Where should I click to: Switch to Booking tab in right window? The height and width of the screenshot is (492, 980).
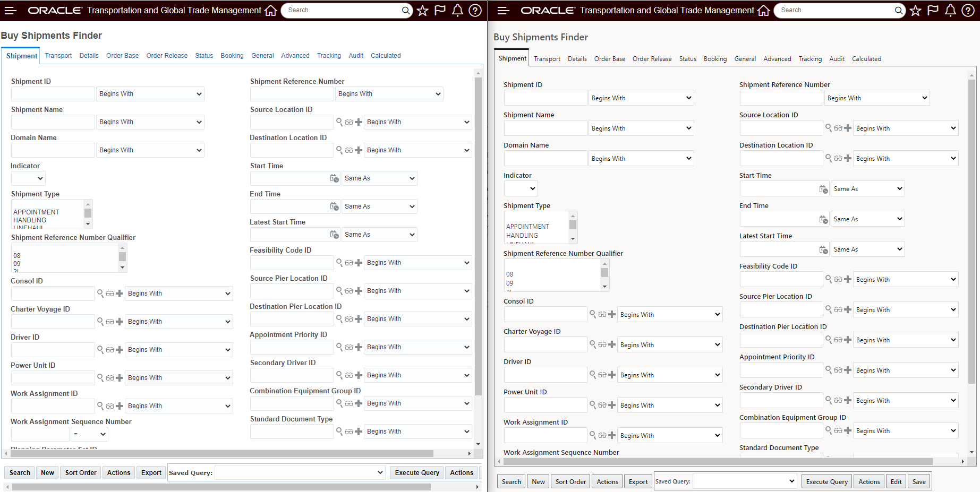(715, 59)
